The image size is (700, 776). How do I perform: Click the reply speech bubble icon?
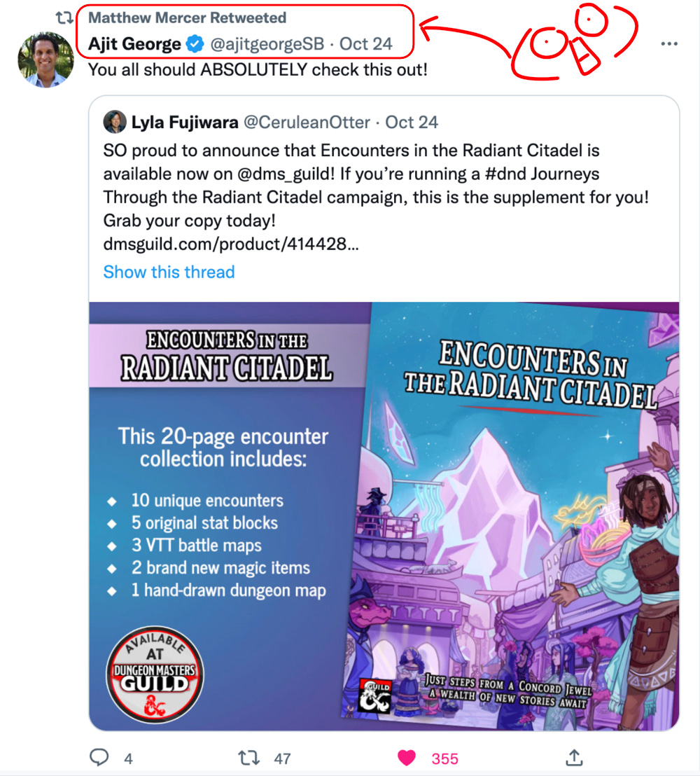click(x=99, y=757)
